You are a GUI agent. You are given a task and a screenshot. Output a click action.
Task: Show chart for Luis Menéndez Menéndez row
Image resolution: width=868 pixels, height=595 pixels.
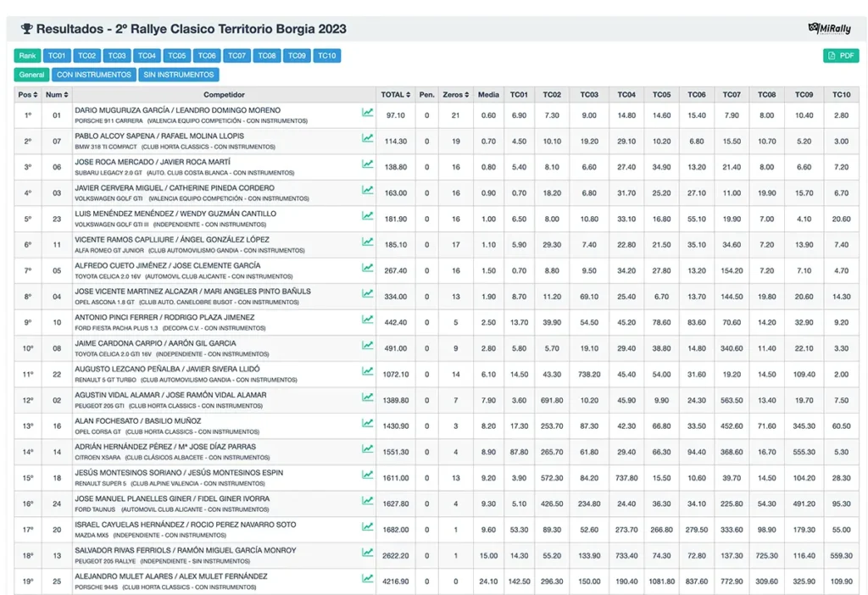[367, 216]
